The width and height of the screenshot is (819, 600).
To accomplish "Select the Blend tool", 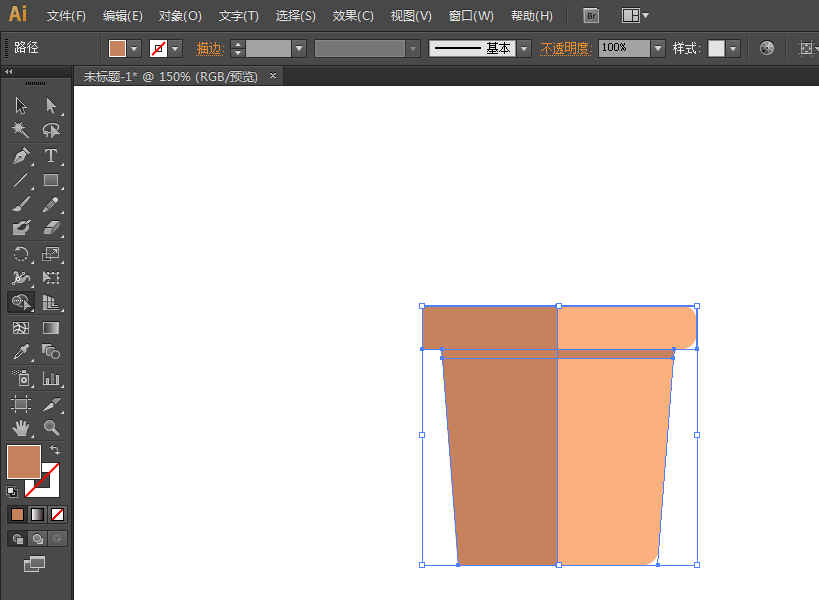I will point(51,352).
